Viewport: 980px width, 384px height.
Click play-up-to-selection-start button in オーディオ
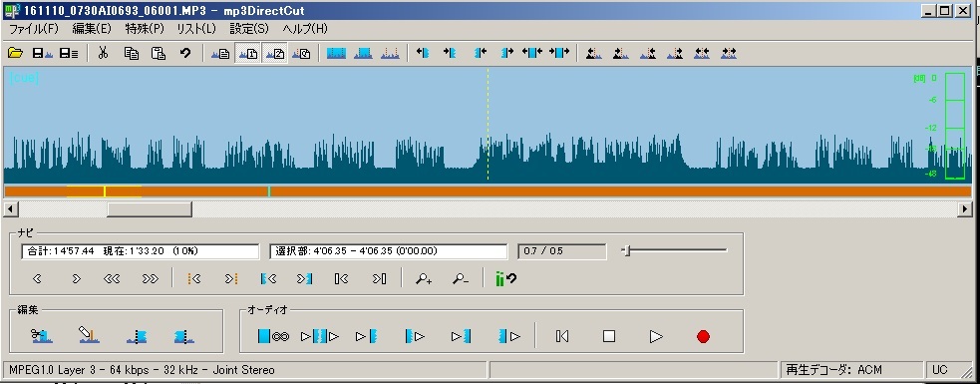pos(366,336)
